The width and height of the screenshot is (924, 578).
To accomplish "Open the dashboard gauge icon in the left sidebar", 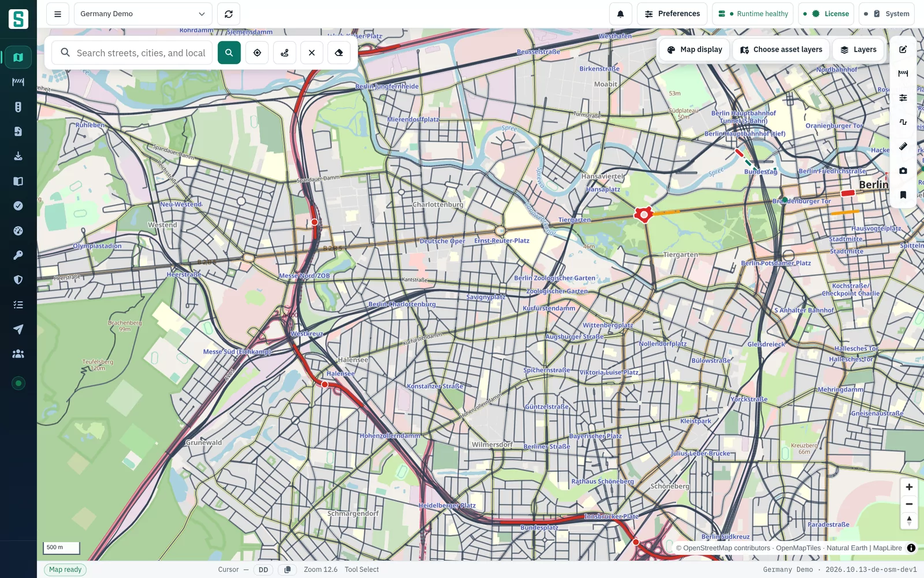I will pos(18,231).
